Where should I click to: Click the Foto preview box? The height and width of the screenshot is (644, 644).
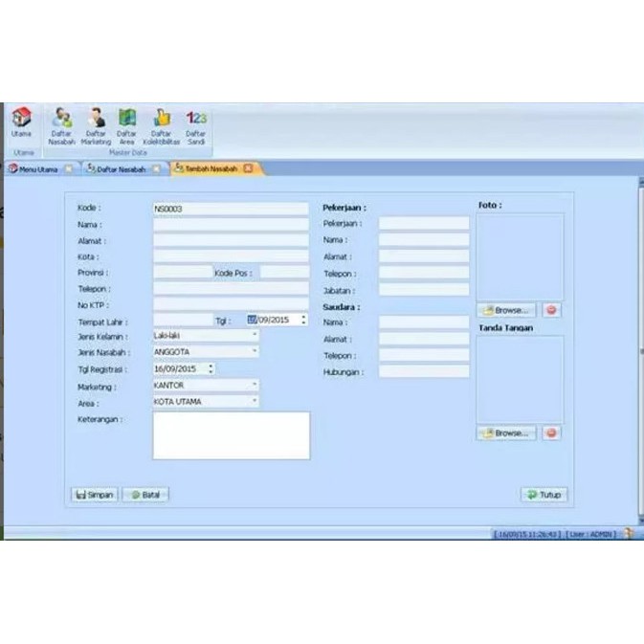coord(520,257)
